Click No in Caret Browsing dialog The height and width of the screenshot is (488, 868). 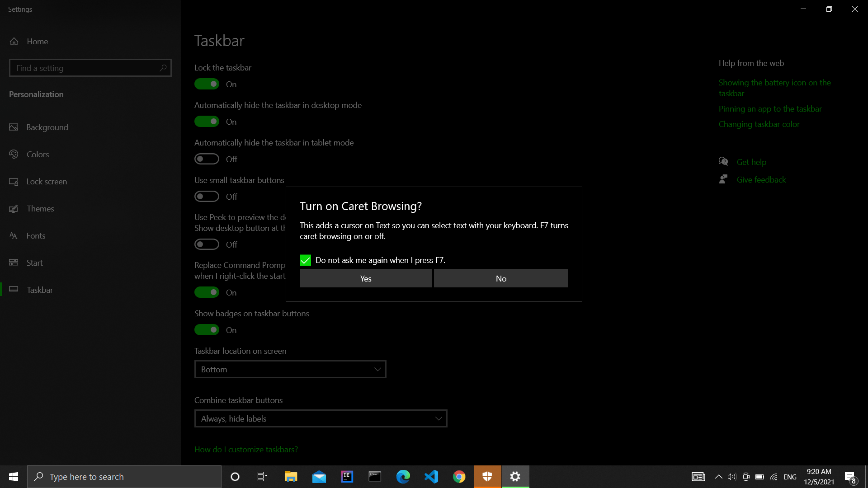click(501, 278)
